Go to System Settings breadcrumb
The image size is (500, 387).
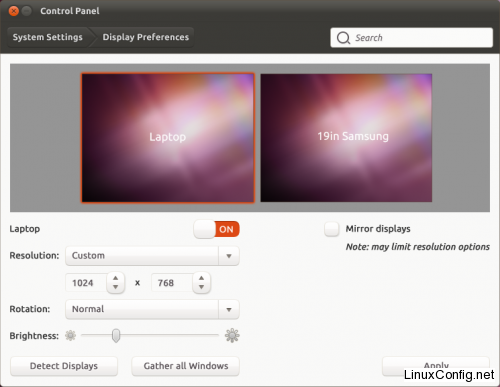[x=48, y=37]
